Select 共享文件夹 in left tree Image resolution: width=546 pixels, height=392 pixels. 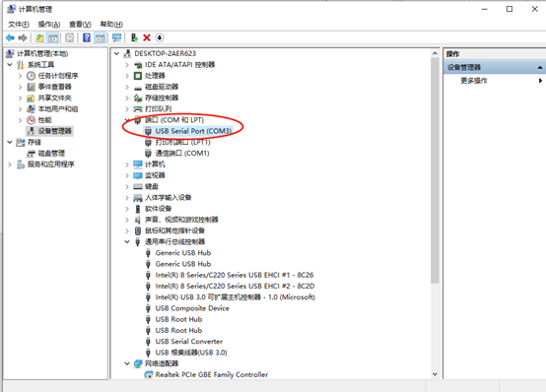54,98
